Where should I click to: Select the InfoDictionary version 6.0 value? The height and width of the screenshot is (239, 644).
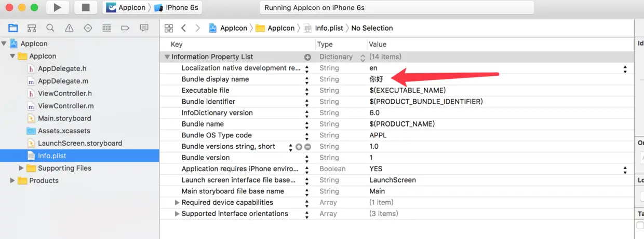tap(374, 113)
